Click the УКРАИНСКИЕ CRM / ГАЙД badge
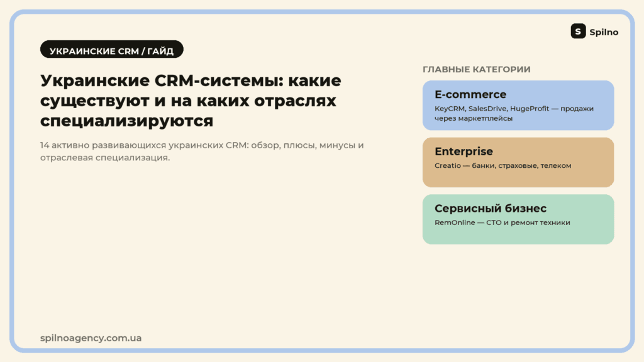The image size is (644, 362). (x=112, y=49)
